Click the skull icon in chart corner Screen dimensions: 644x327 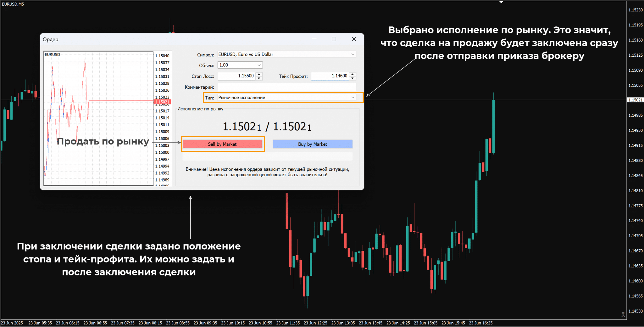pos(623,314)
